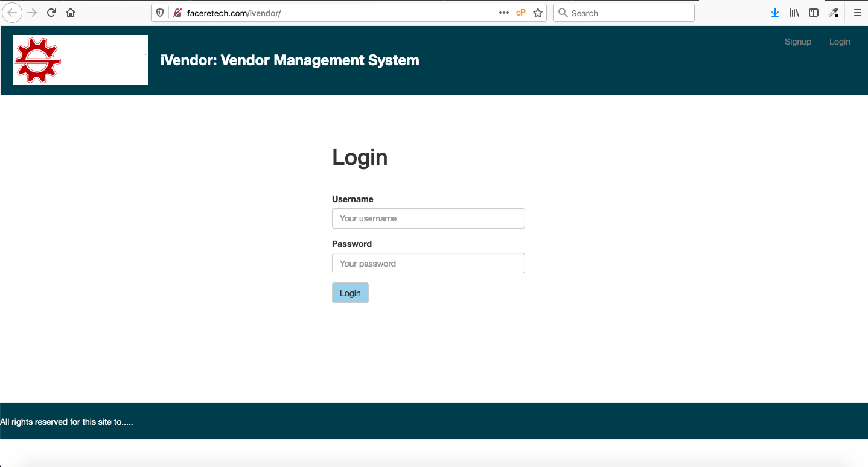Click the orange cP extension icon
868x467 pixels.
coord(521,13)
